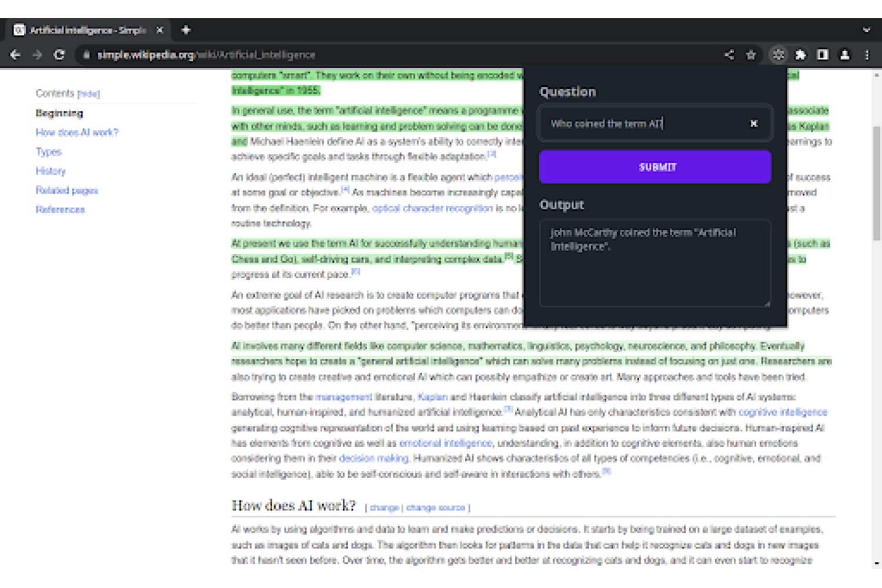The width and height of the screenshot is (882, 588).
Task: Bookmark this page with the star icon
Action: [x=751, y=55]
